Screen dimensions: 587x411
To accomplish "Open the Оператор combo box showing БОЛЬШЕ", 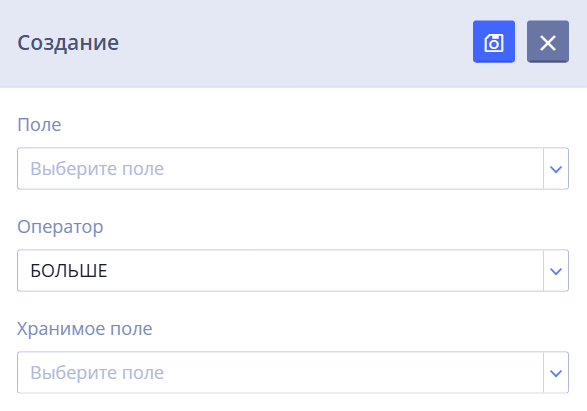I will [293, 270].
